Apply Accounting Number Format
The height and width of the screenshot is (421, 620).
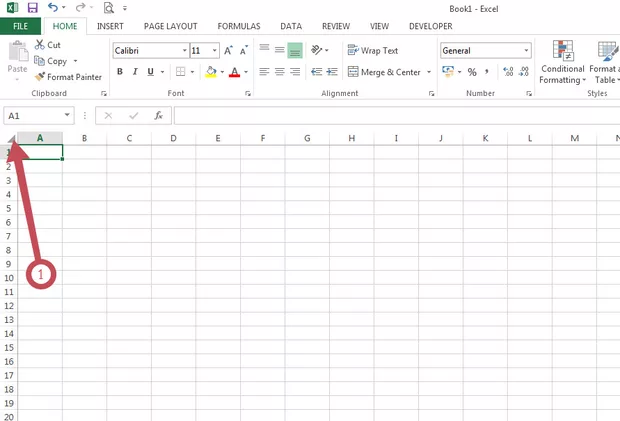point(448,72)
